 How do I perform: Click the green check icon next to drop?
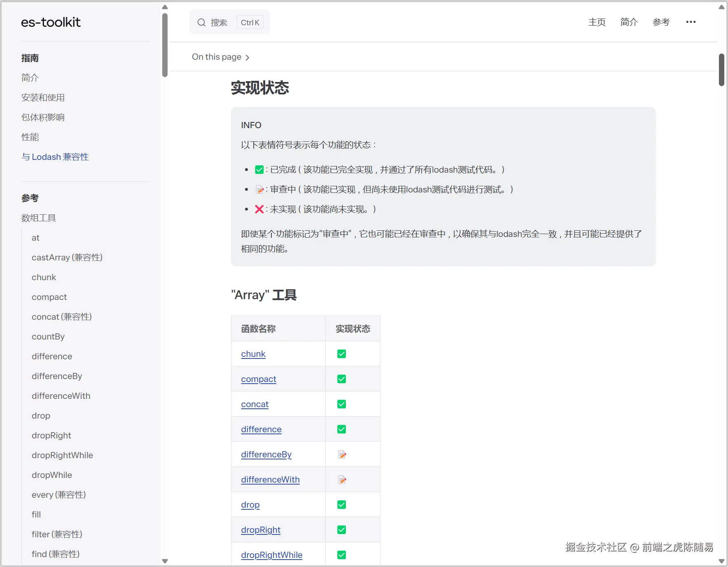point(341,504)
